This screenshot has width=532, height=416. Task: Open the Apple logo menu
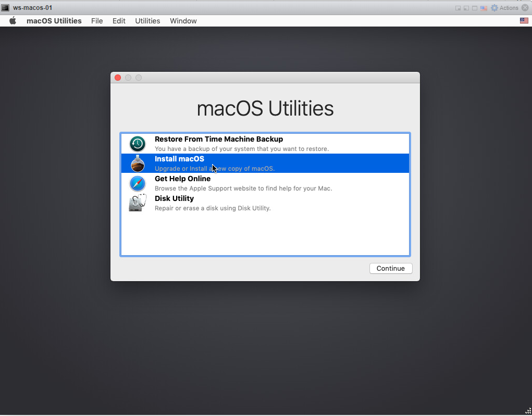coord(13,21)
